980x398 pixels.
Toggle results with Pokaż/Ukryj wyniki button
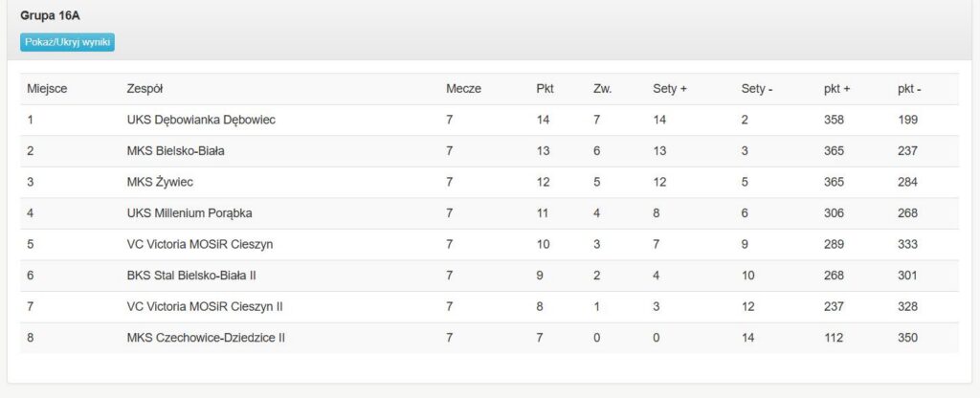[68, 42]
